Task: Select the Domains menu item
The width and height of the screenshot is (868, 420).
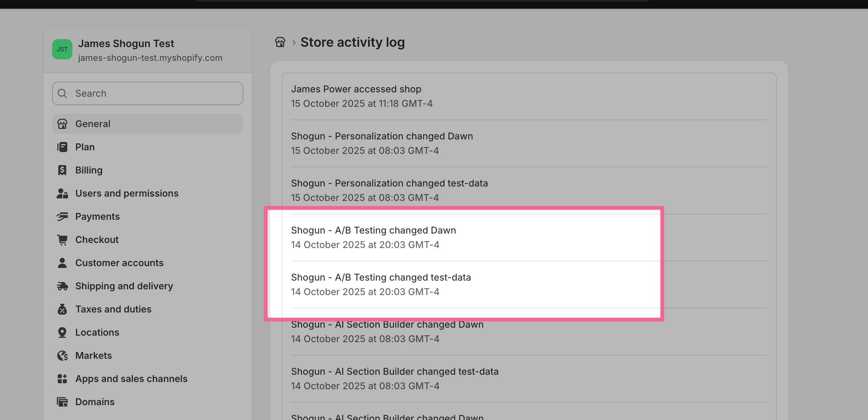Action: [x=95, y=402]
